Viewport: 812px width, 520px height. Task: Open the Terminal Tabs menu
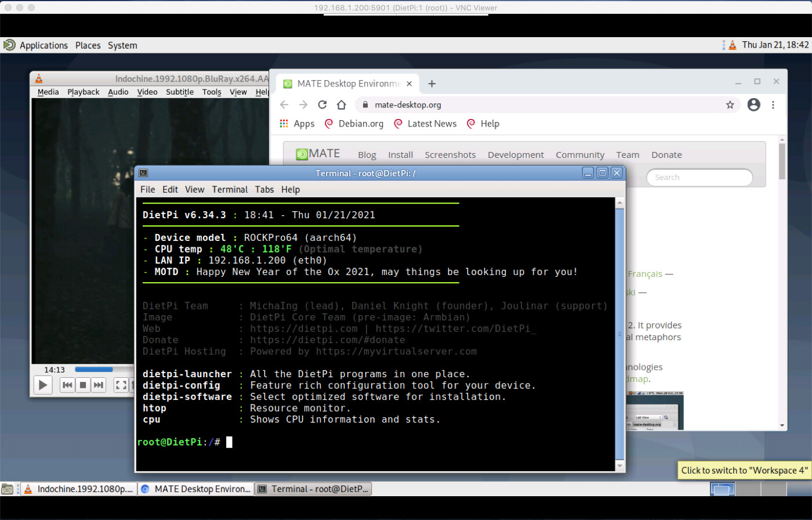[264, 189]
